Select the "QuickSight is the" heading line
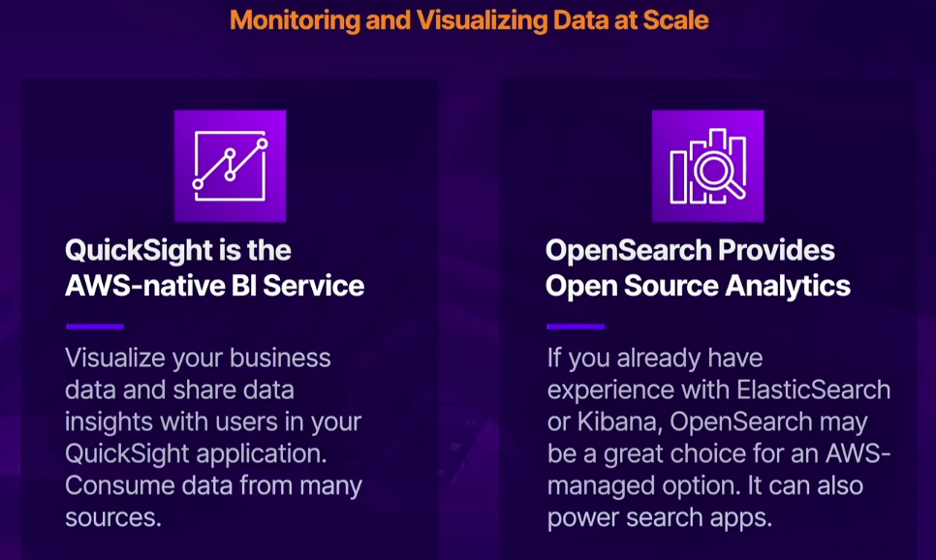 178,251
